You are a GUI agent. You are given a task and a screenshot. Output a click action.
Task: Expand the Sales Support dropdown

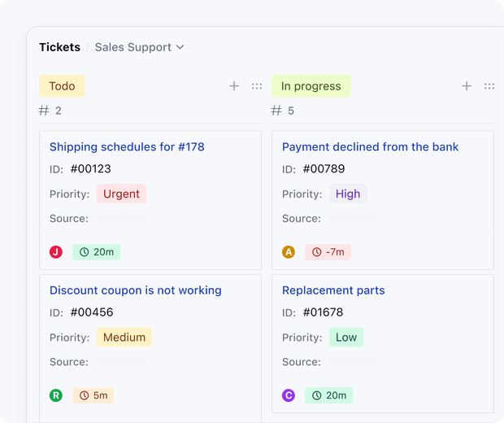(140, 47)
